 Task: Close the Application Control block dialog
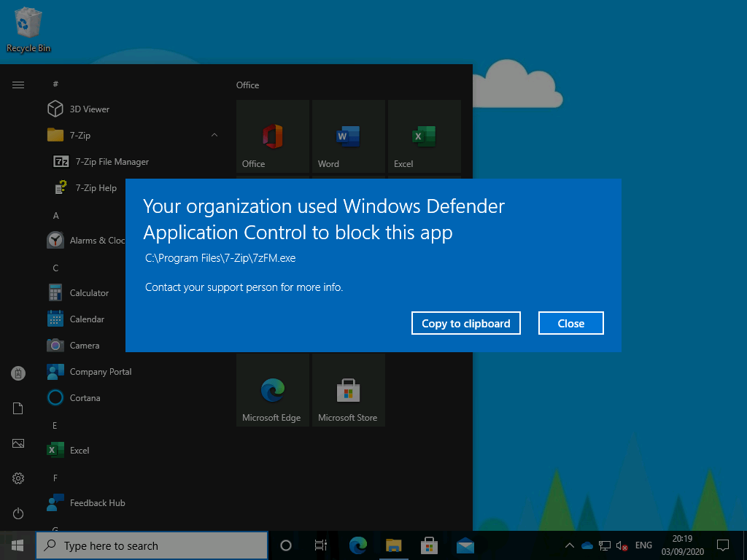[570, 323]
